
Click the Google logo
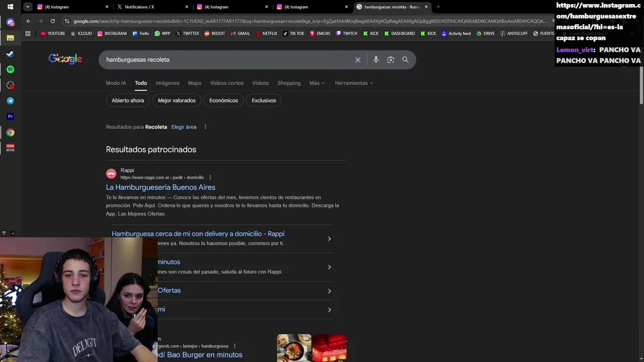65,59
